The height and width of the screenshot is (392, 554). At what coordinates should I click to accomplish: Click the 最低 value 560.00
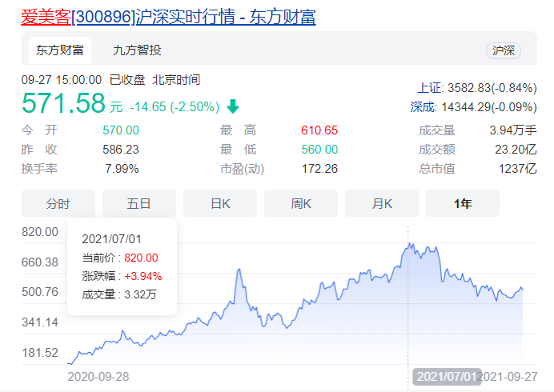[x=319, y=150]
